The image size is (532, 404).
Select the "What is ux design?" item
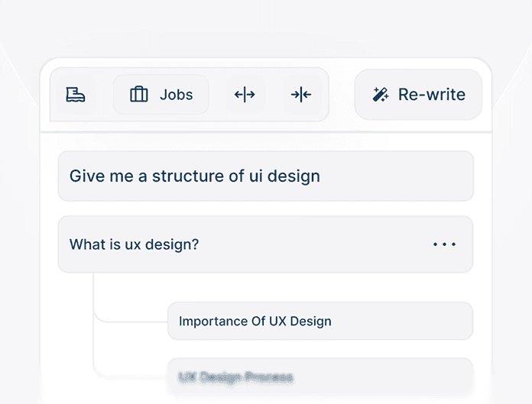[x=135, y=244]
